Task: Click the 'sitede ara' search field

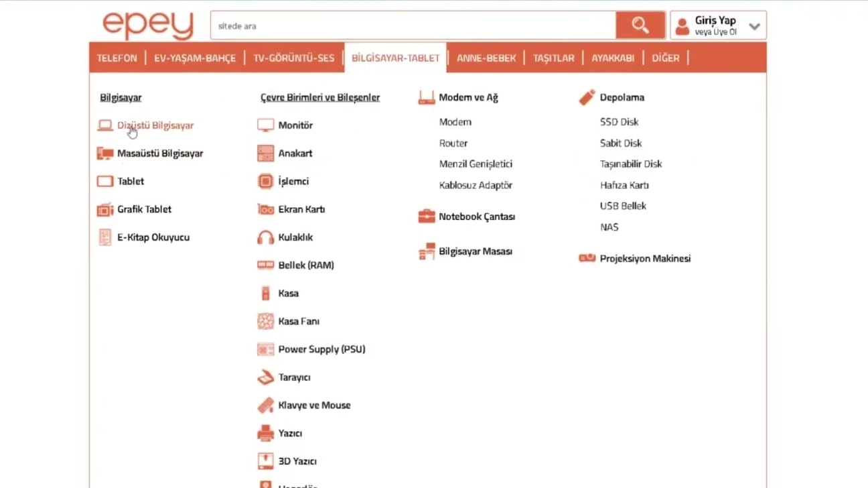Action: tap(412, 26)
